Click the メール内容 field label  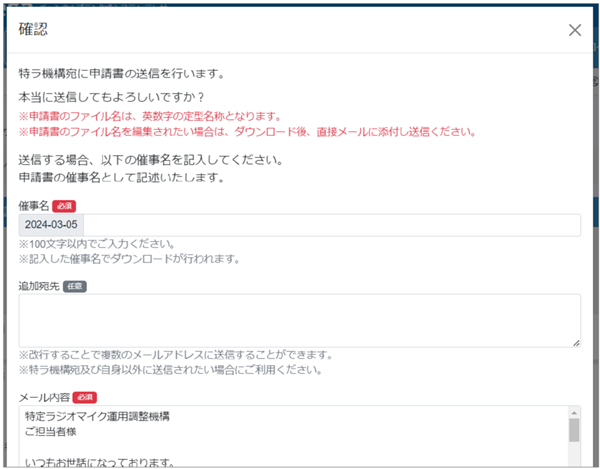tap(44, 397)
